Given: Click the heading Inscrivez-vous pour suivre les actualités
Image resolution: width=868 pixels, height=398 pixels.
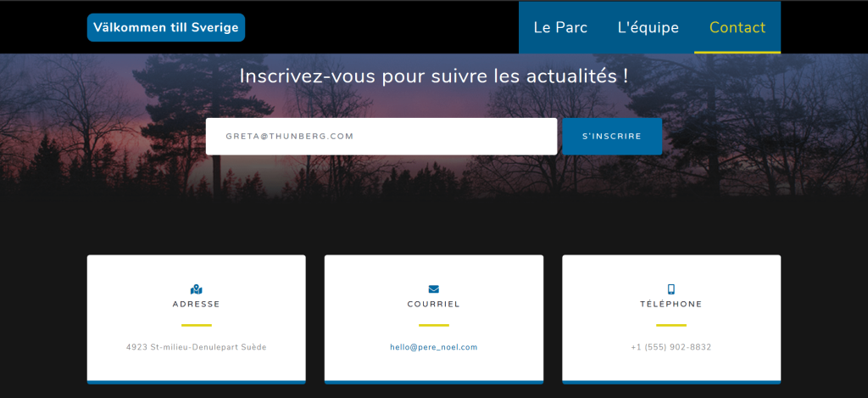Looking at the screenshot, I should pos(433,76).
